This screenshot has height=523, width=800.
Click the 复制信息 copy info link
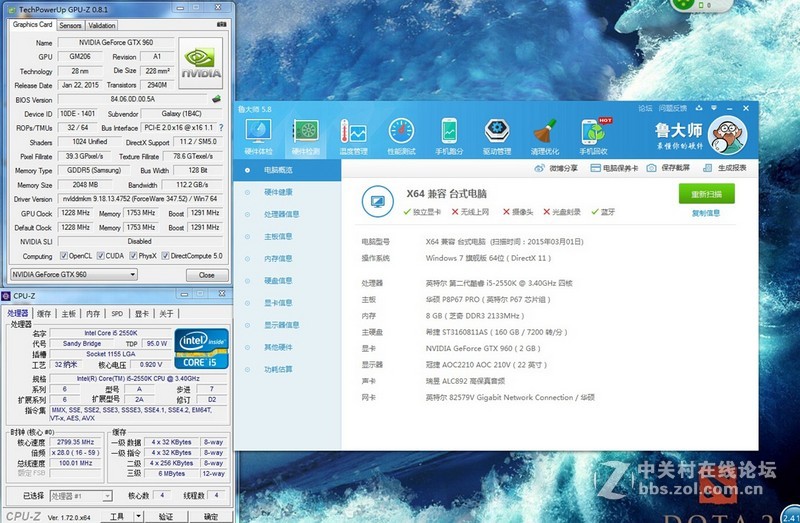(706, 213)
